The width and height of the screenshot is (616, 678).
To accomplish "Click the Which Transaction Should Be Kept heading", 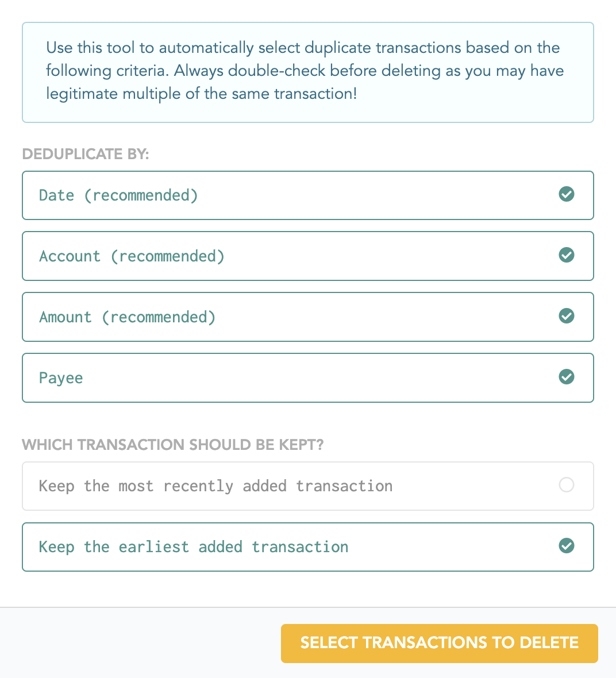I will (173, 445).
